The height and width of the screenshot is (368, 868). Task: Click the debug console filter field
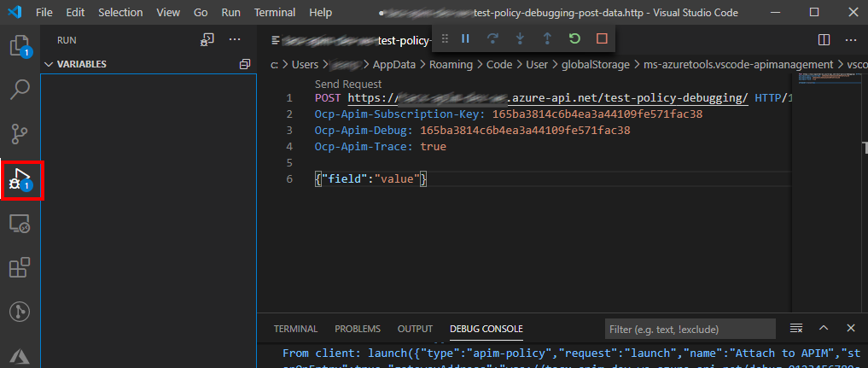(x=690, y=329)
